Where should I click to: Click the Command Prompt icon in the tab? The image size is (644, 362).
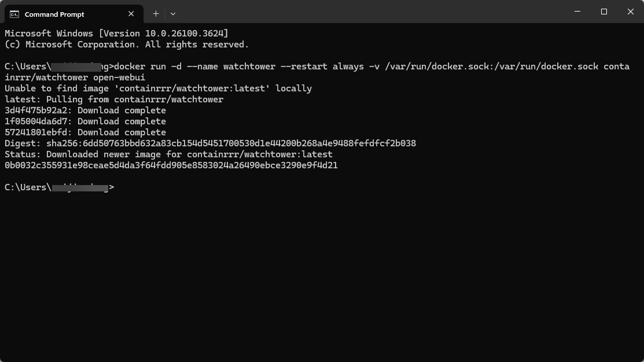(x=14, y=14)
